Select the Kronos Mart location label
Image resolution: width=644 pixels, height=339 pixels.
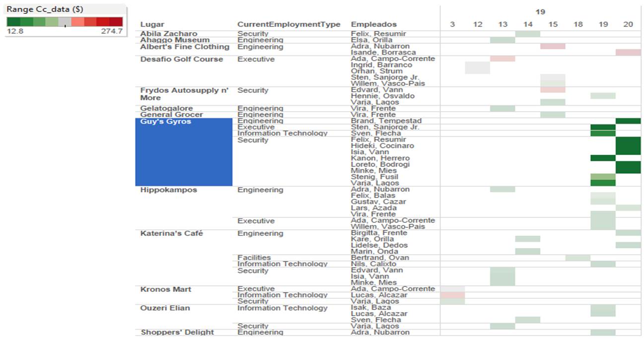point(166,289)
